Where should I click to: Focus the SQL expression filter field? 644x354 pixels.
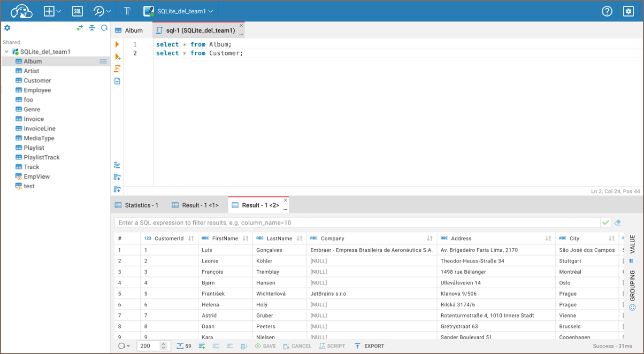tap(356, 222)
